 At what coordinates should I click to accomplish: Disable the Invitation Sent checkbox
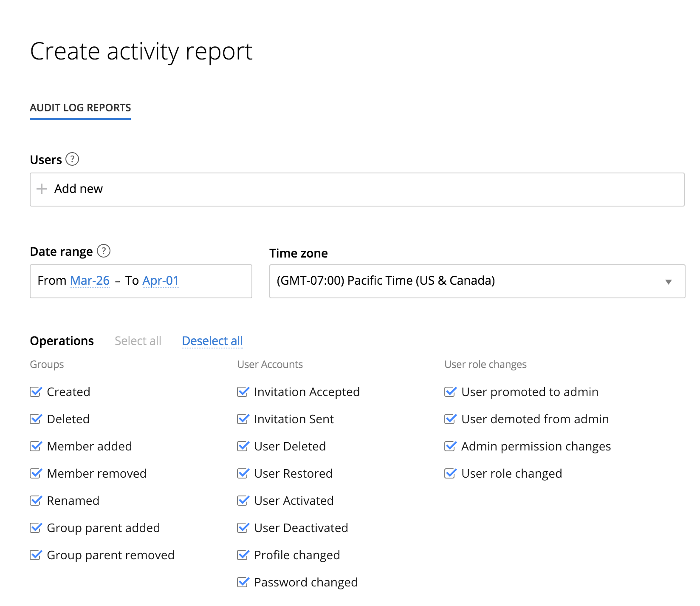(243, 419)
